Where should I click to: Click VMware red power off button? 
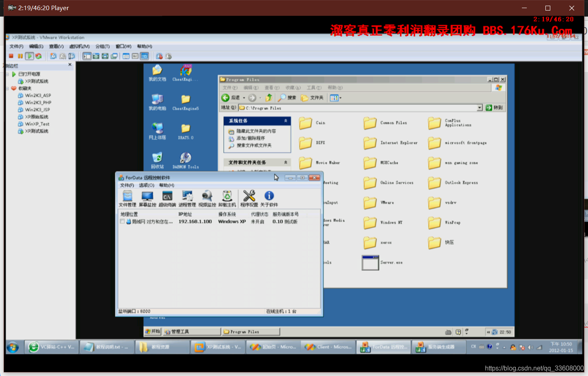pos(11,56)
